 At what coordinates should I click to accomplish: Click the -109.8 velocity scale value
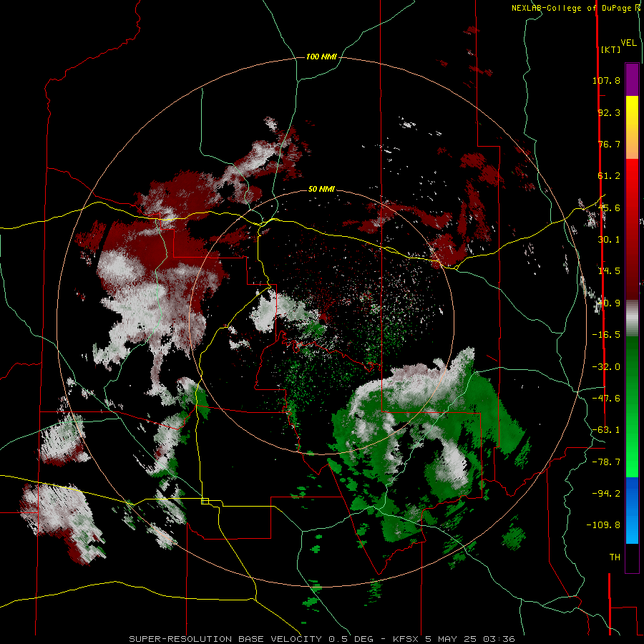coord(603,525)
